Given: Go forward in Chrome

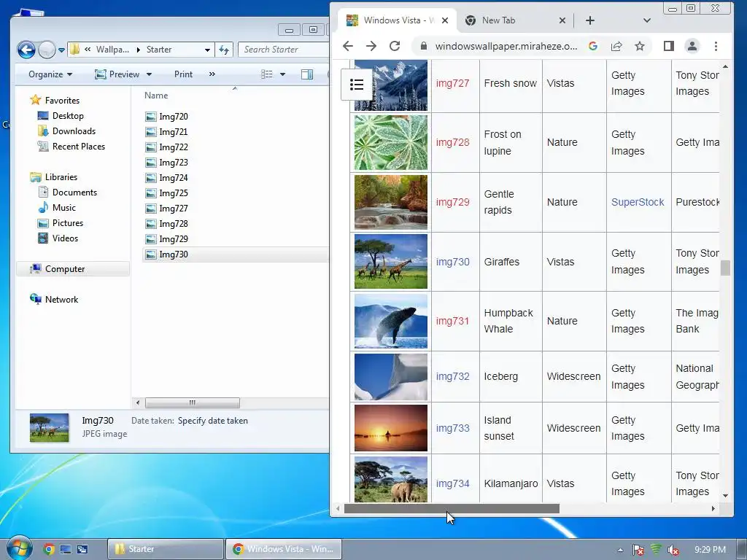Looking at the screenshot, I should click(x=371, y=46).
